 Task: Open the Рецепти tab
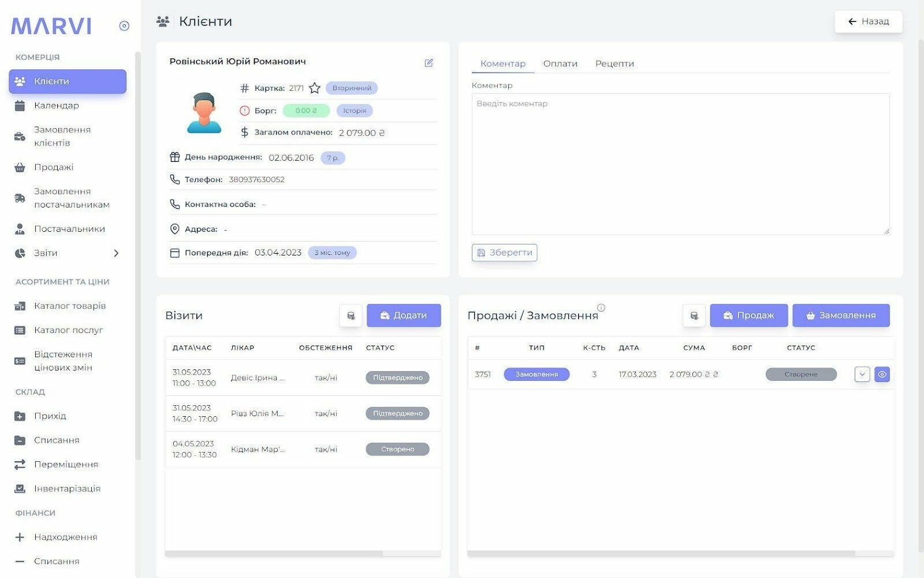pos(614,64)
